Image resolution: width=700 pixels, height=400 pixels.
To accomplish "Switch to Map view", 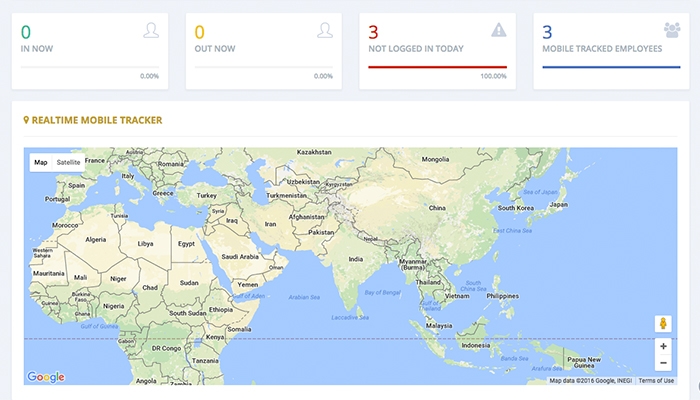I will (41, 162).
